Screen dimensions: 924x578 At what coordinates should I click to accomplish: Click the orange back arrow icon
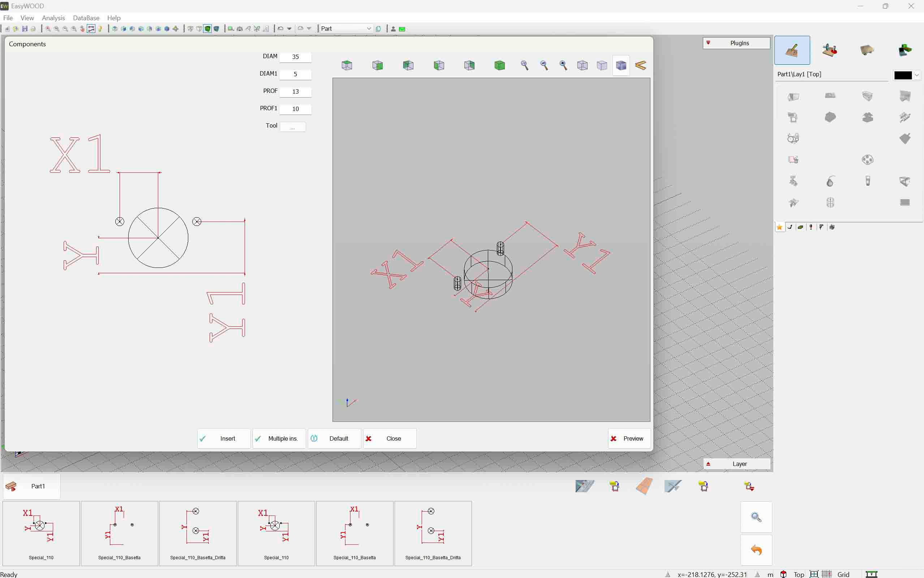click(756, 550)
